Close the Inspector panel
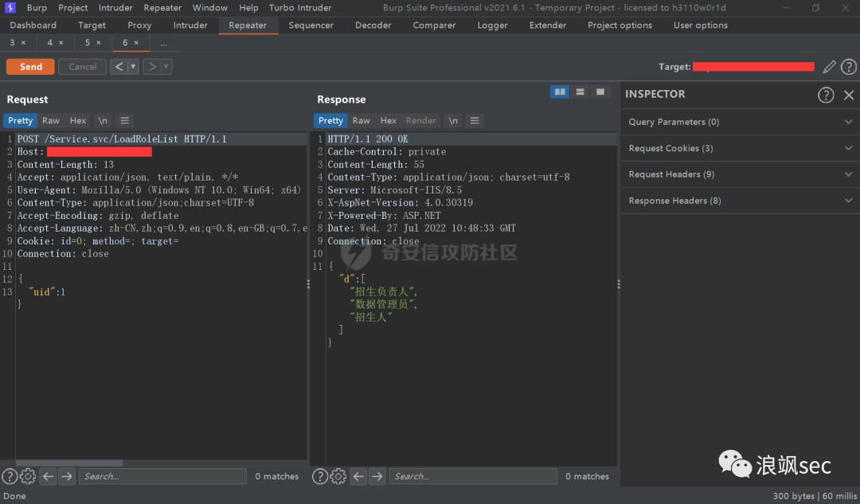 [x=849, y=95]
